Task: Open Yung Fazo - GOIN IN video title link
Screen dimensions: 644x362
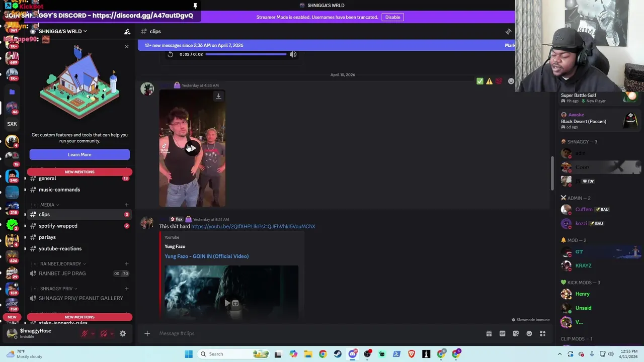Action: (206, 256)
